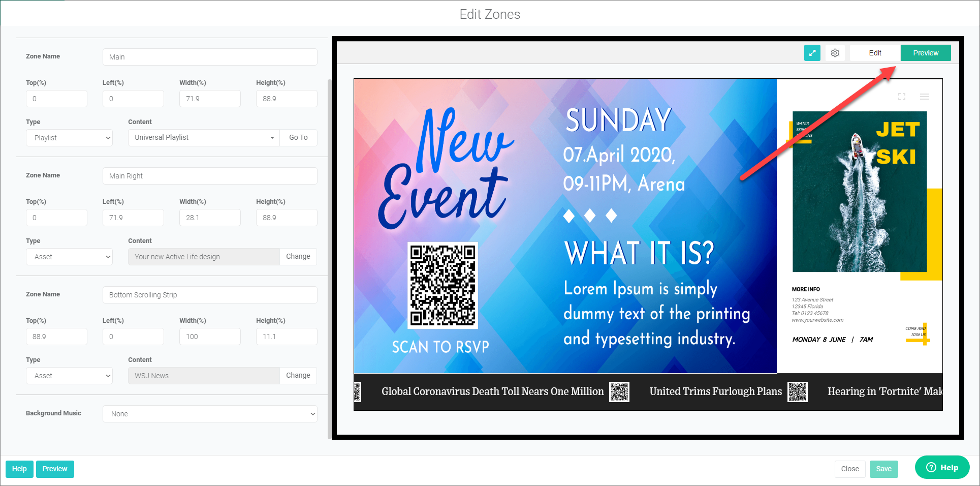The image size is (980, 486).
Task: Click the 'MONDAY 8 JUNE' text
Action: (818, 340)
